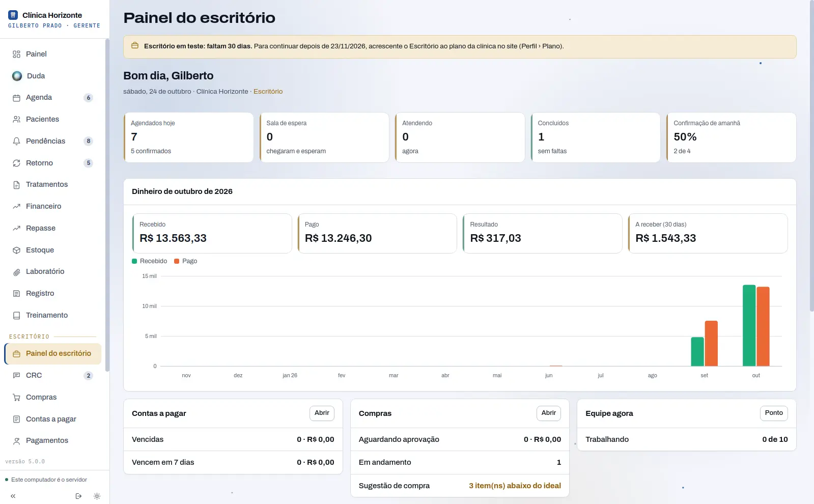814x504 pixels.
Task: Click the 'Vencem em 7 dias' row
Action: tap(233, 462)
